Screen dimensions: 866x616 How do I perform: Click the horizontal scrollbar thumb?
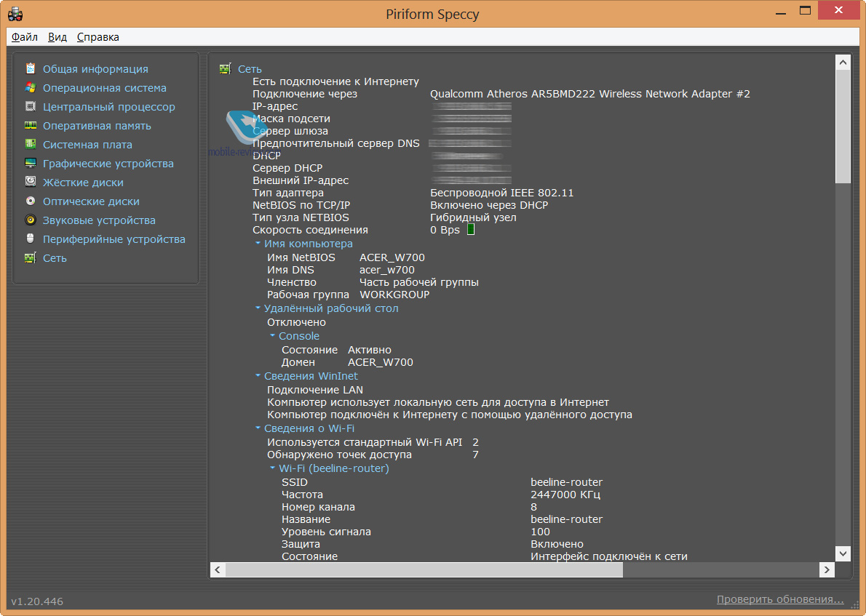coord(424,569)
